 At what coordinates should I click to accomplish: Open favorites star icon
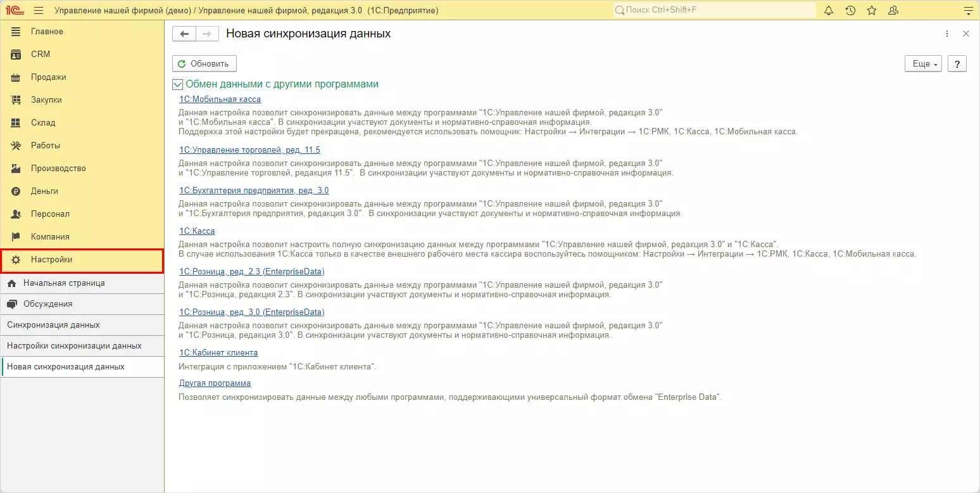(x=872, y=10)
